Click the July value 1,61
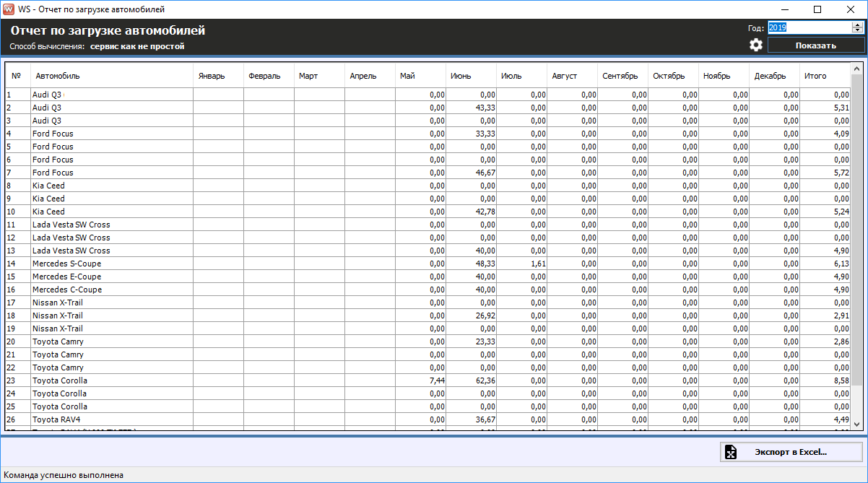The height and width of the screenshot is (483, 868). (x=538, y=264)
